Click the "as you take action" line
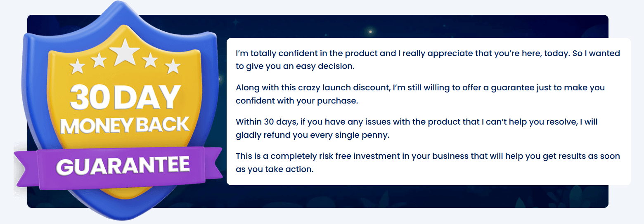The width and height of the screenshot is (644, 224). (275, 170)
